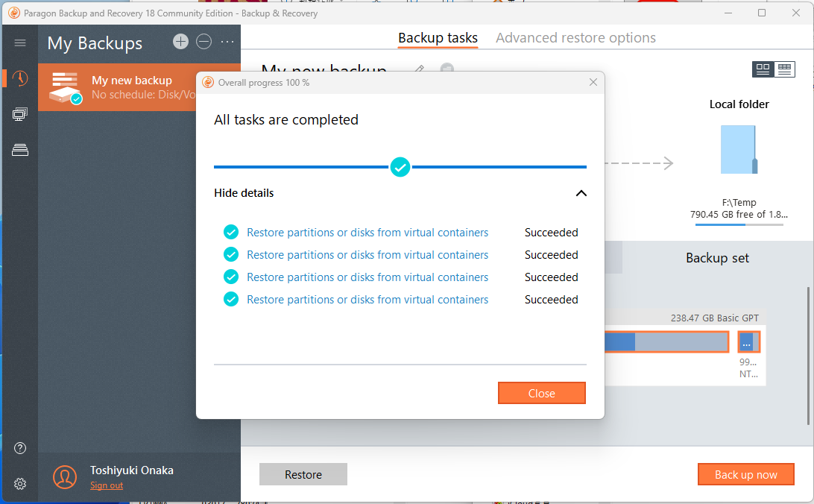
Task: Click the Sign out link
Action: point(107,485)
